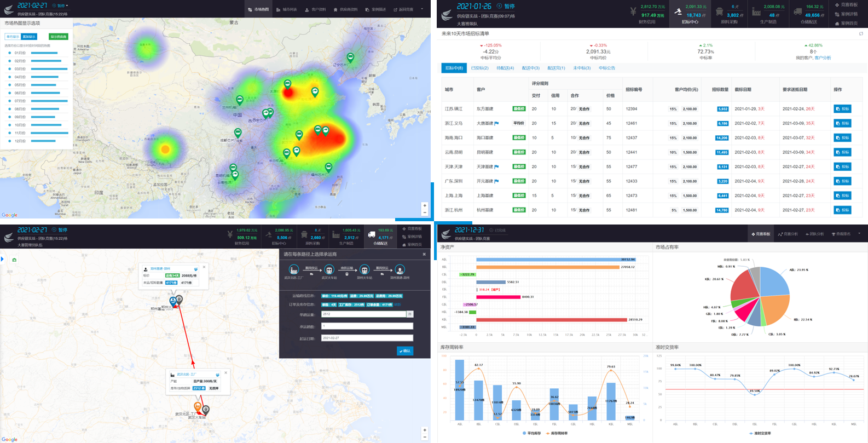Expand the dashboard navbar overflow caret

coord(859,234)
